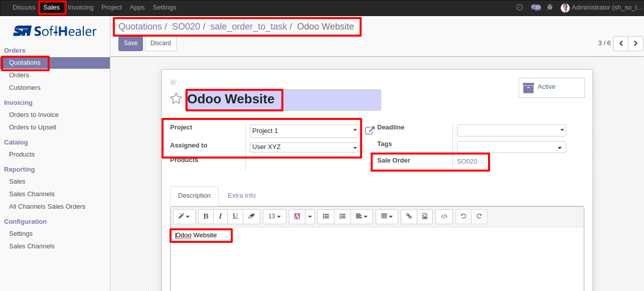The width and height of the screenshot is (644, 291).
Task: Click the insert link icon
Action: [409, 216]
